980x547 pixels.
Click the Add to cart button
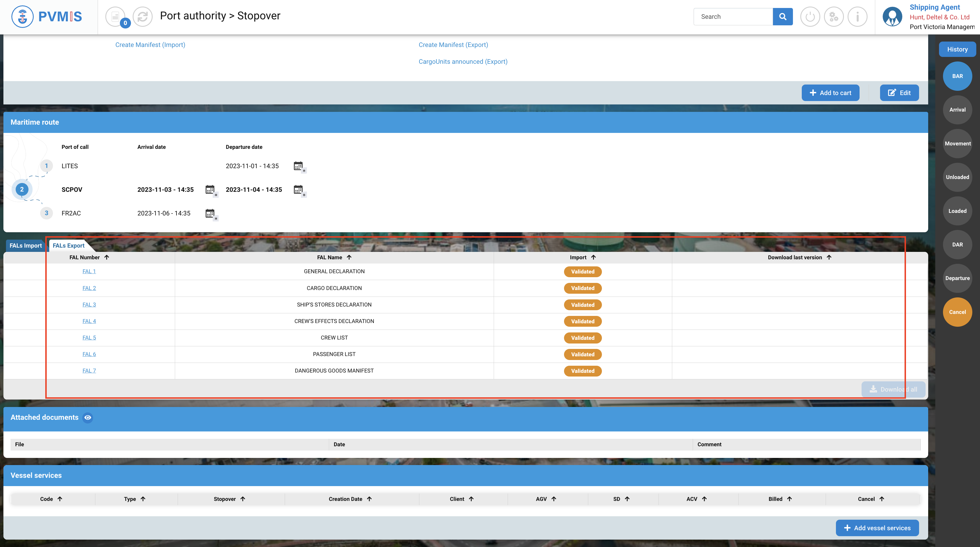point(830,93)
